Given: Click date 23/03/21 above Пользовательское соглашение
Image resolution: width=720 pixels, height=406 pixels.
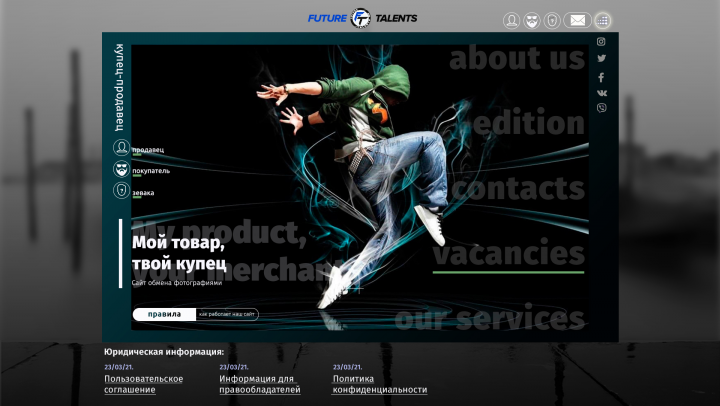Looking at the screenshot, I should (119, 367).
